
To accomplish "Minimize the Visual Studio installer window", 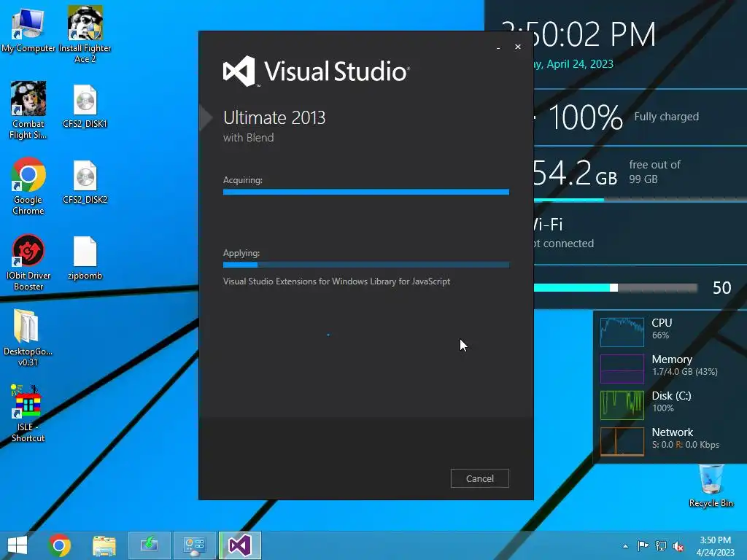I will (498, 47).
